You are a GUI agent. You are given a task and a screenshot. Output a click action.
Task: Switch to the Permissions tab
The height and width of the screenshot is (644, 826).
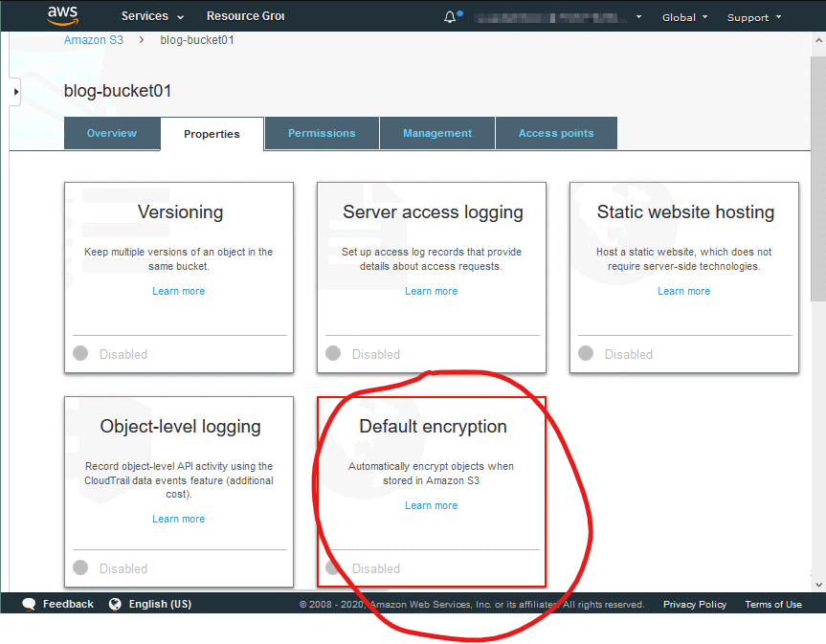(322, 133)
